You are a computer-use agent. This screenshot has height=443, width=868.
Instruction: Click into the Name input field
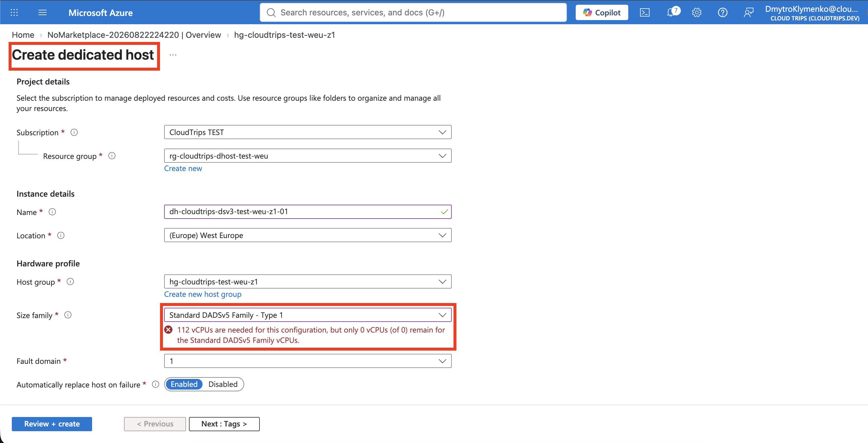[x=308, y=212]
